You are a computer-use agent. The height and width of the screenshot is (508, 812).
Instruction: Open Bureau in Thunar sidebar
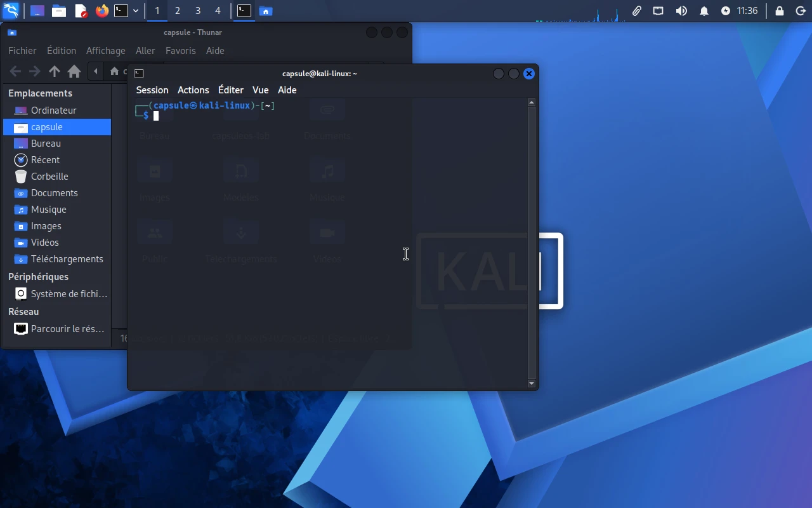[57, 144]
